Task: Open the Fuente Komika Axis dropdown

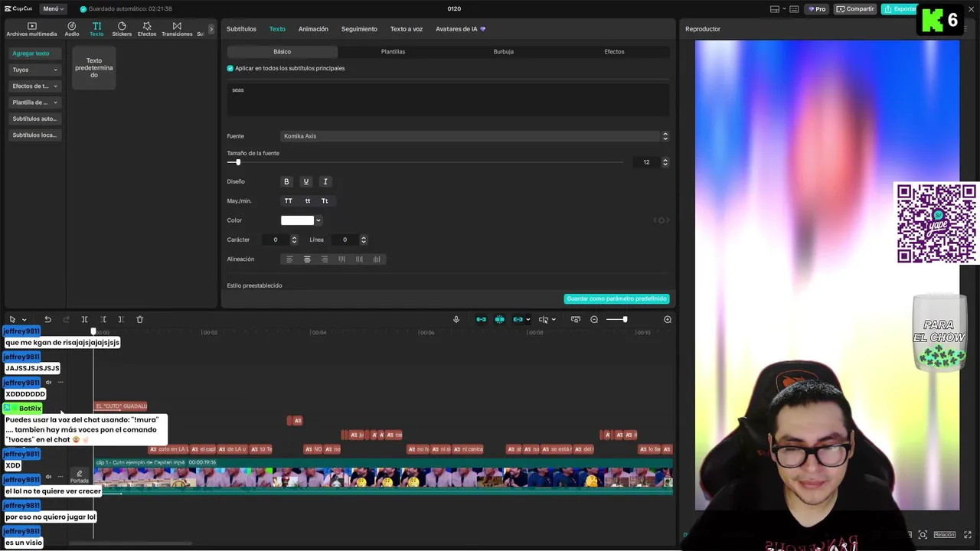Action: 475,136
